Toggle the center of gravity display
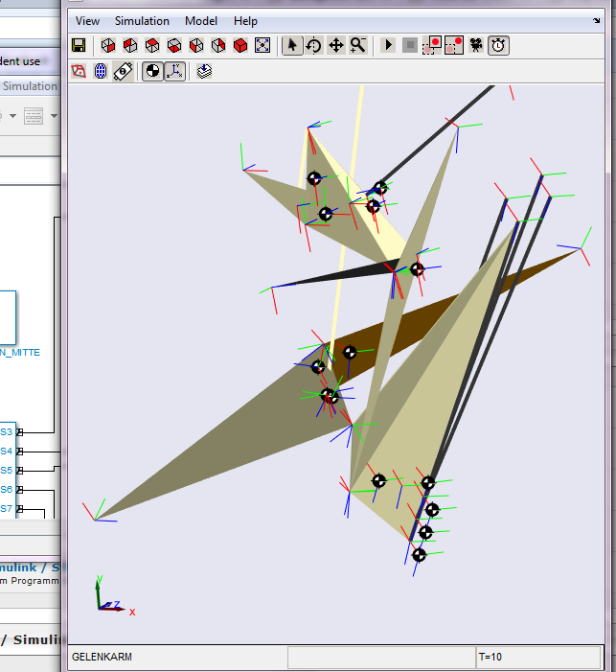Screen dimensions: 616x672 tap(153, 71)
